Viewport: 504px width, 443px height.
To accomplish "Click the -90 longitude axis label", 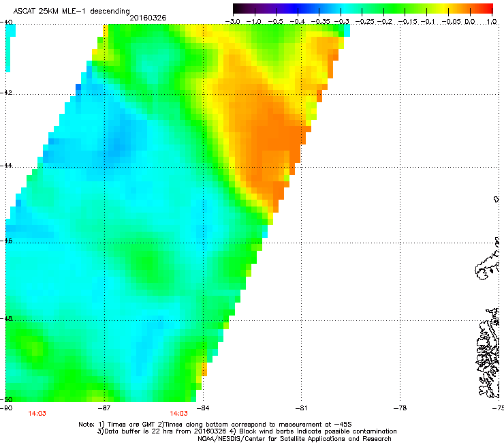I will [6, 408].
